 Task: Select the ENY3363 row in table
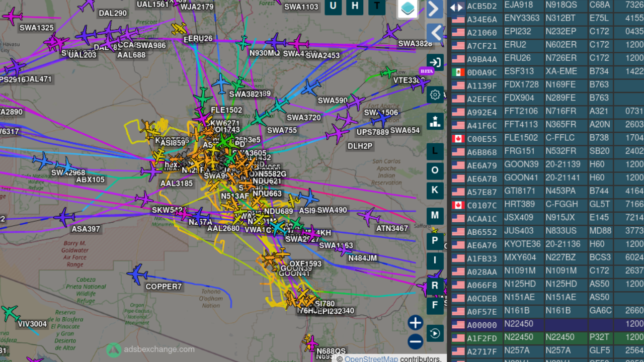(x=547, y=19)
